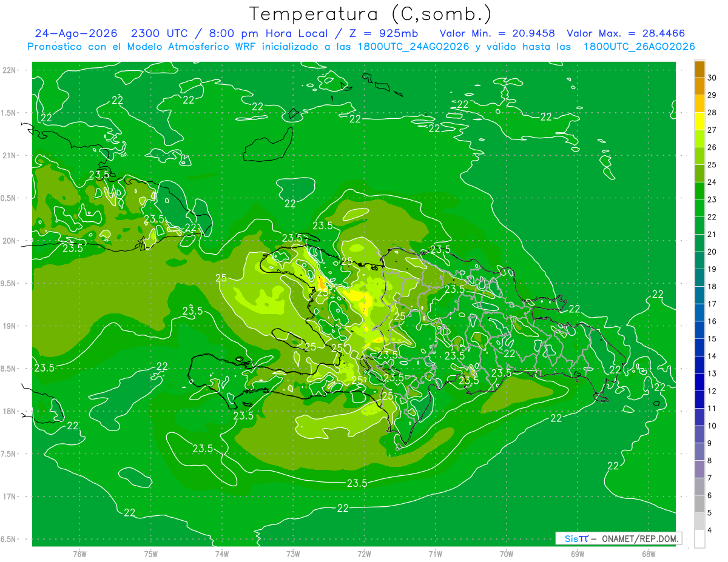Click the orange legend swatch between 29 and 30
Viewport: 728px width, 562px height.
699,86
